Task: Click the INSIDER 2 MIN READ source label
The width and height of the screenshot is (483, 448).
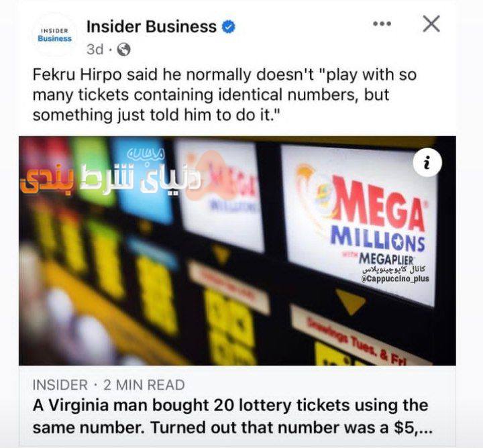Action: pyautogui.click(x=109, y=385)
